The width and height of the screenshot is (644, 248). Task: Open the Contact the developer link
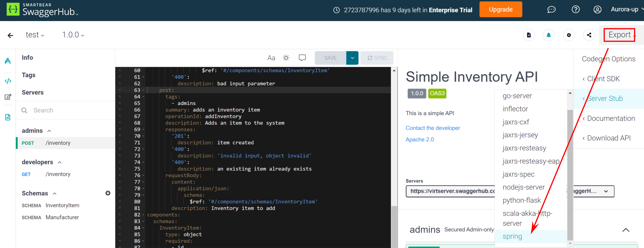coord(433,128)
